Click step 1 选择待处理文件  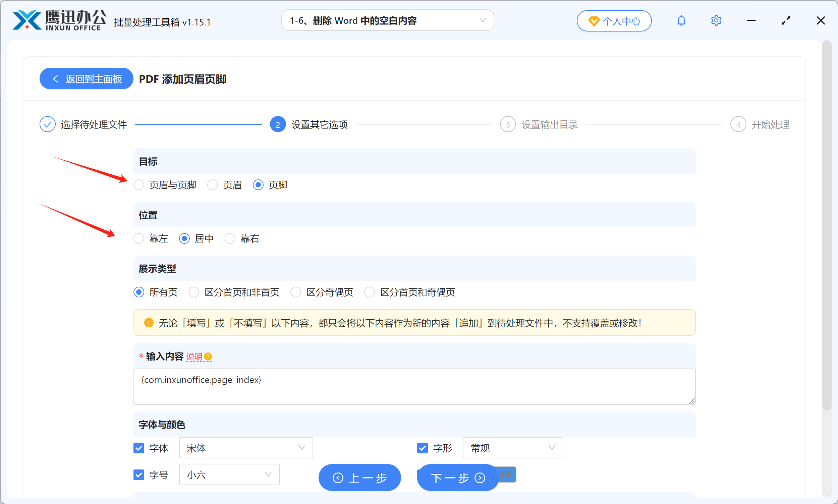83,125
